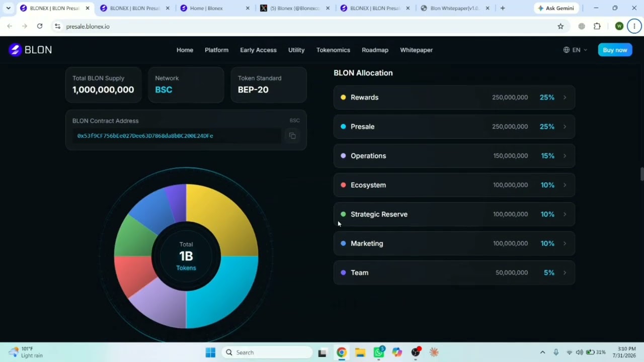The height and width of the screenshot is (362, 644).
Task: Open a new browser tab
Action: [503, 8]
